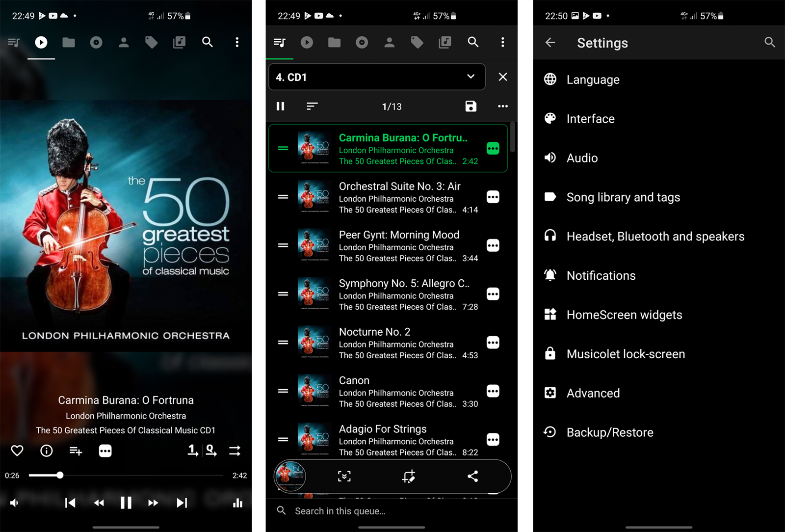Screen dimensions: 785x532
Task: Open Playlists tab in the player screen
Action: (x=179, y=42)
